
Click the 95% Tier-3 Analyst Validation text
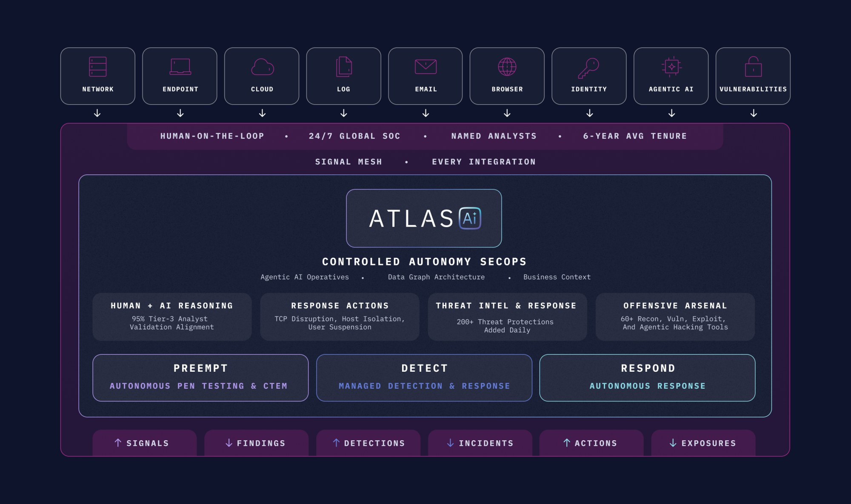click(x=172, y=323)
